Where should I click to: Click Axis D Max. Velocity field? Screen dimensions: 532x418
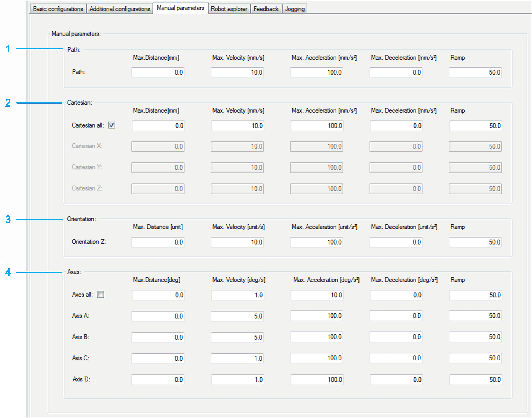[x=238, y=380]
